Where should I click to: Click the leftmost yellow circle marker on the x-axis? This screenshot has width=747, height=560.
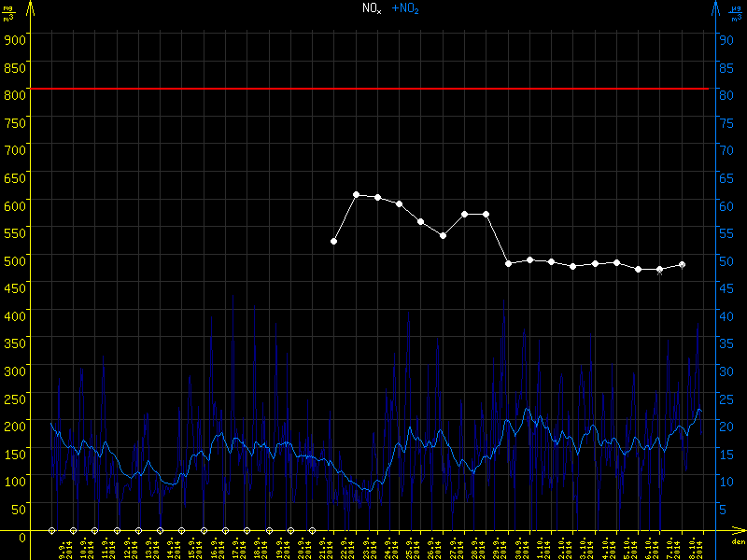point(51,530)
